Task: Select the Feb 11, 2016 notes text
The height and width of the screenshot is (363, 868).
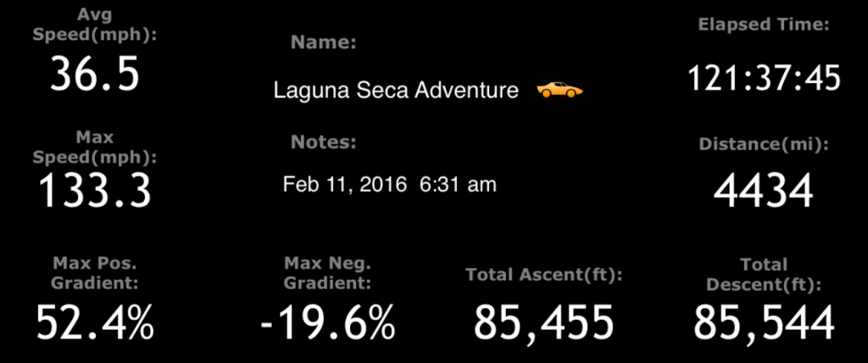Action: (x=389, y=185)
